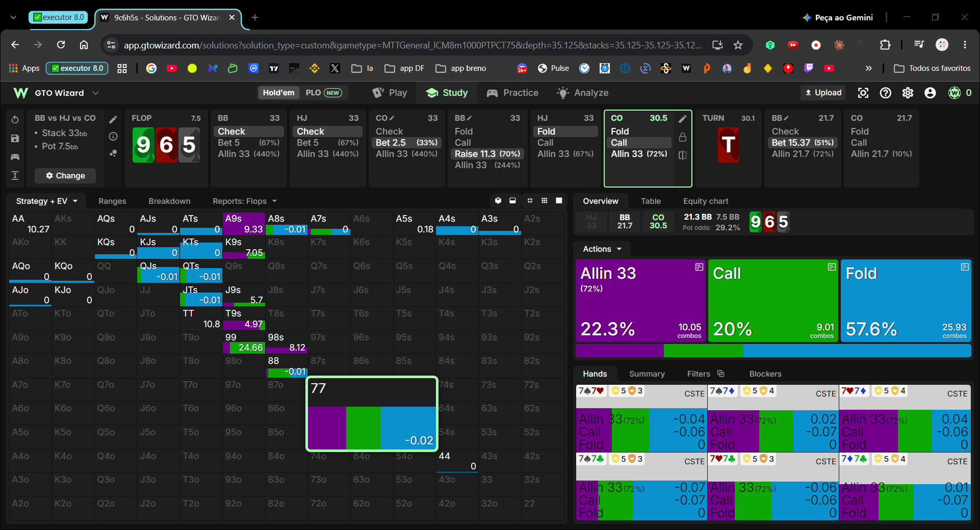Open the Actions dropdown
The height and width of the screenshot is (530, 980).
click(602, 249)
